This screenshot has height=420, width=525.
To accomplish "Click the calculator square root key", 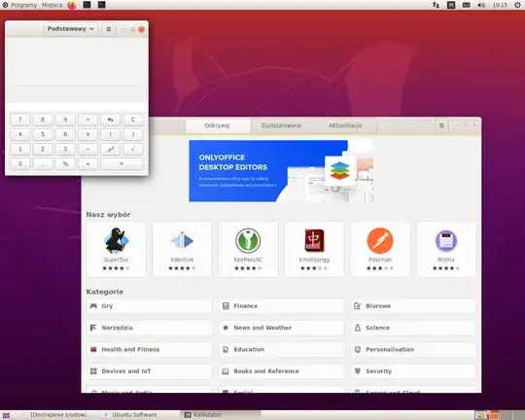I will pos(133,149).
